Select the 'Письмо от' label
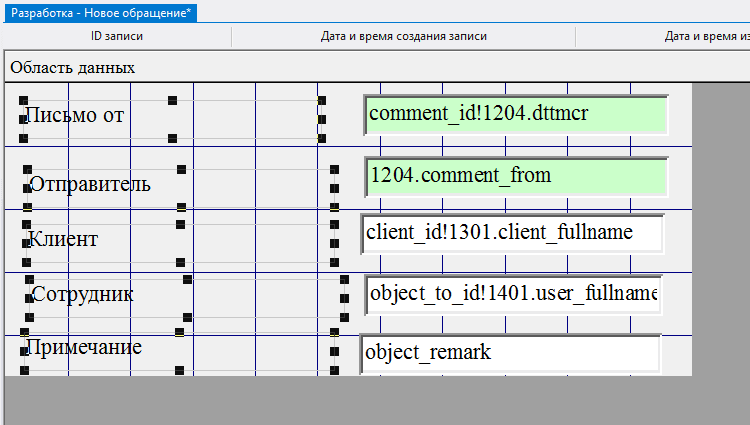The image size is (750, 425). coord(75,115)
